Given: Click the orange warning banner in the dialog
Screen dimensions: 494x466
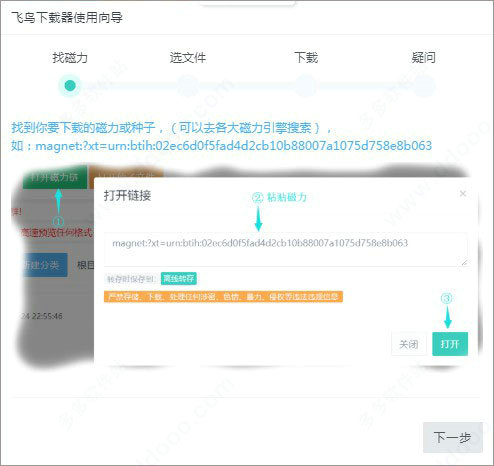Looking at the screenshot, I should point(223,297).
